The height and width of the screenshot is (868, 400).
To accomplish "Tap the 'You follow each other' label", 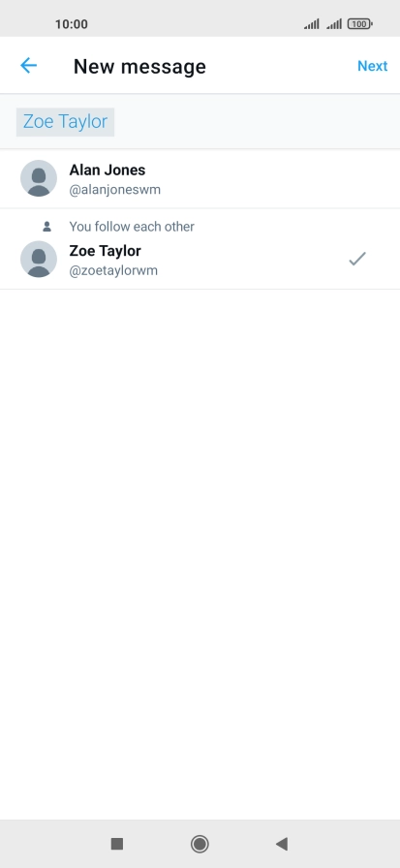I will (132, 227).
